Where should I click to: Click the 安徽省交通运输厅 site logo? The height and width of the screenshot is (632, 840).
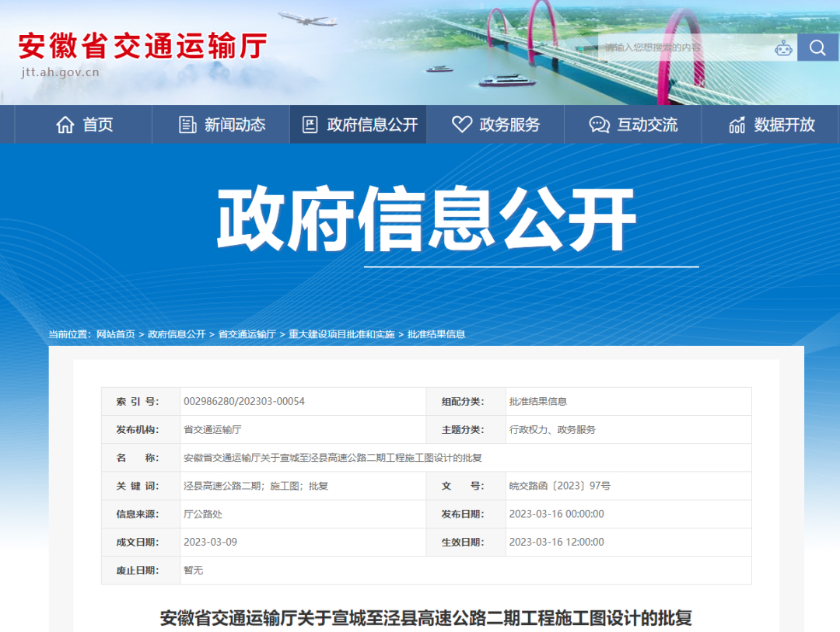144,47
